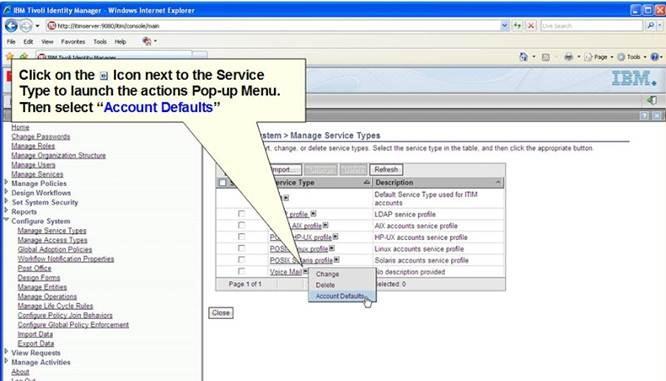Open actions icon next to POSIX HP-UX profile
The height and width of the screenshot is (381, 666).
pyautogui.click(x=336, y=237)
